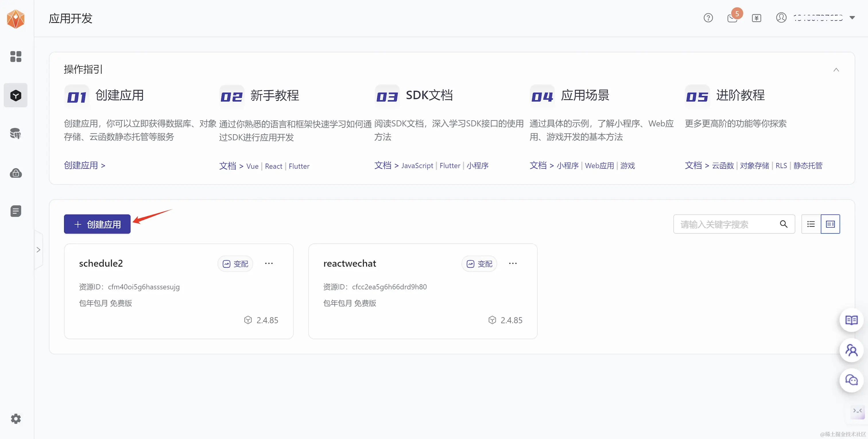Open settings gear at bottom of sidebar

click(x=15, y=419)
